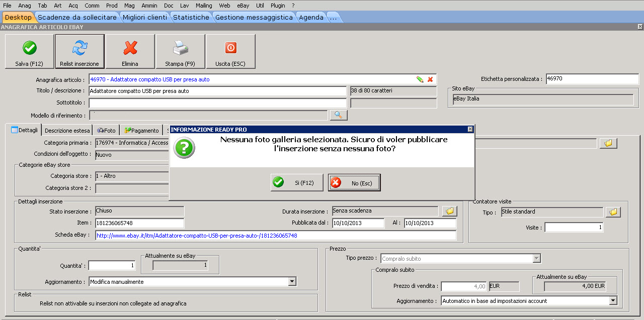
Task: Click the Modello di riferimento field
Action: 208,115
